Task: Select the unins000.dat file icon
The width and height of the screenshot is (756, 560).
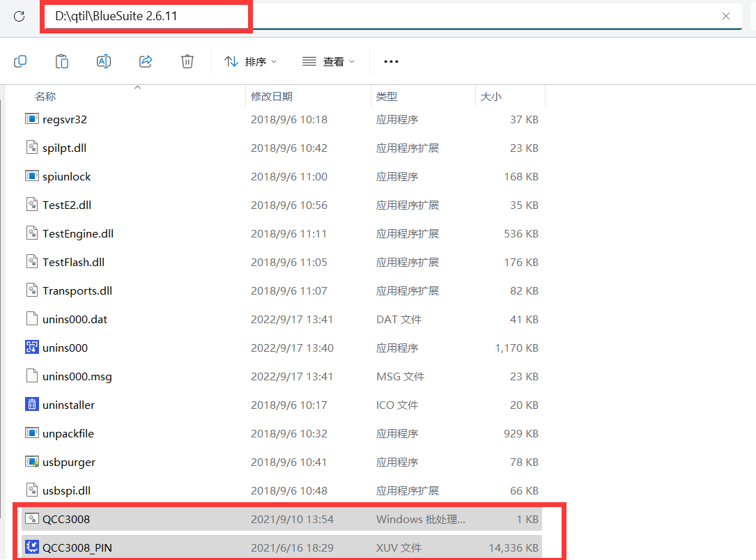Action: 32,318
